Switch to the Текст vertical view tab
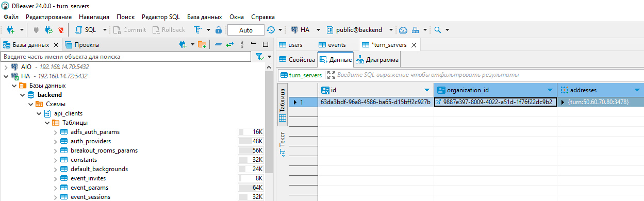Image resolution: width=644 pixels, height=201 pixels. click(282, 144)
